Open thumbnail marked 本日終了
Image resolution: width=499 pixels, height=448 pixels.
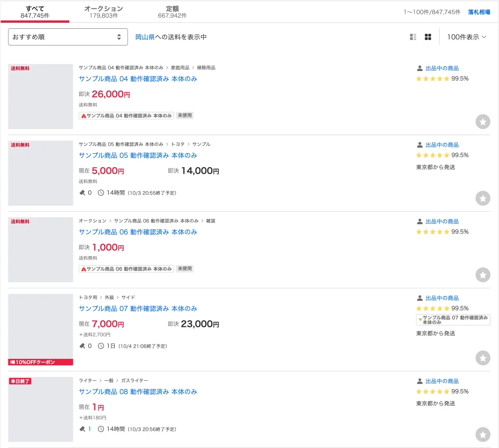(x=40, y=409)
